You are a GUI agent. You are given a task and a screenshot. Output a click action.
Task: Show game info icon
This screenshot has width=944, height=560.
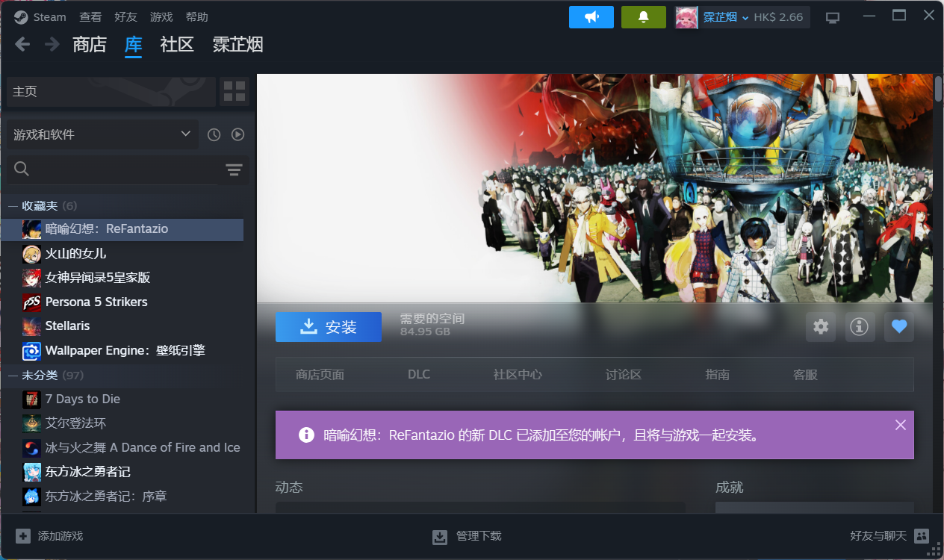[860, 326]
